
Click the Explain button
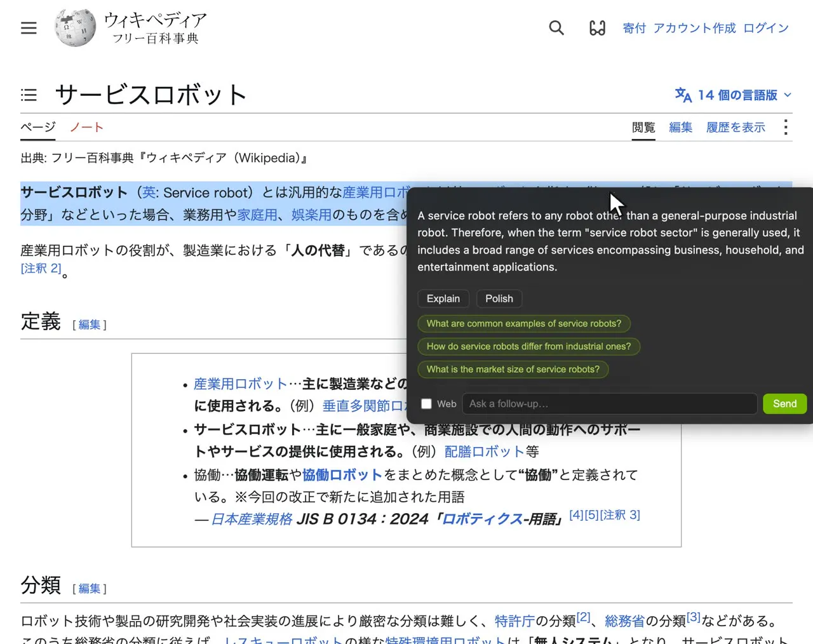click(x=443, y=299)
